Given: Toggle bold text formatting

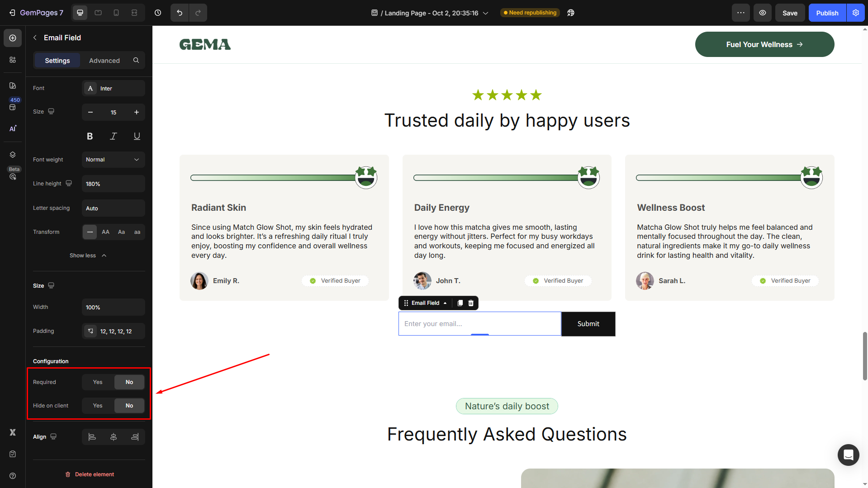Looking at the screenshot, I should pyautogui.click(x=90, y=136).
